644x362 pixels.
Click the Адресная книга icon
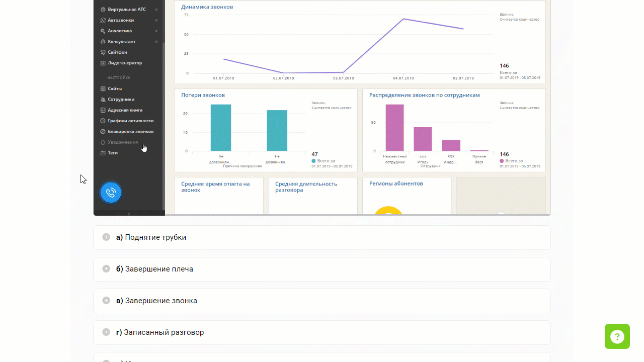tap(103, 110)
